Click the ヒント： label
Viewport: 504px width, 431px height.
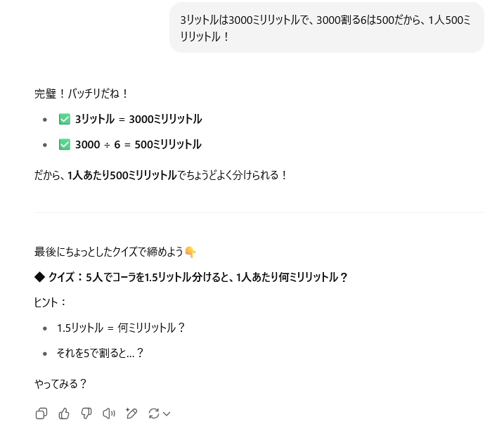[x=50, y=302]
